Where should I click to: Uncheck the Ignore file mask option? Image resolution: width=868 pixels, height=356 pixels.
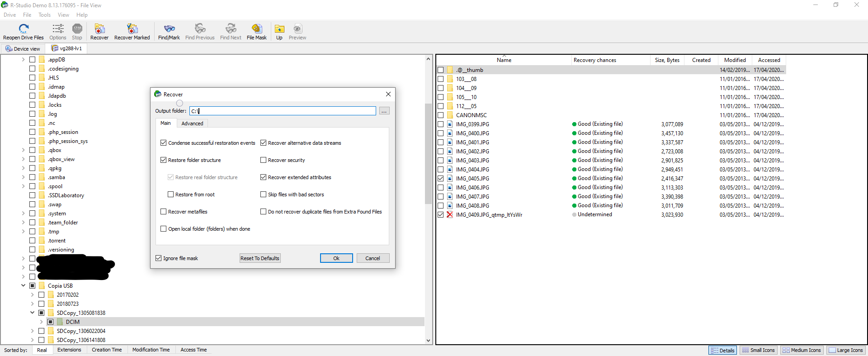pyautogui.click(x=159, y=258)
